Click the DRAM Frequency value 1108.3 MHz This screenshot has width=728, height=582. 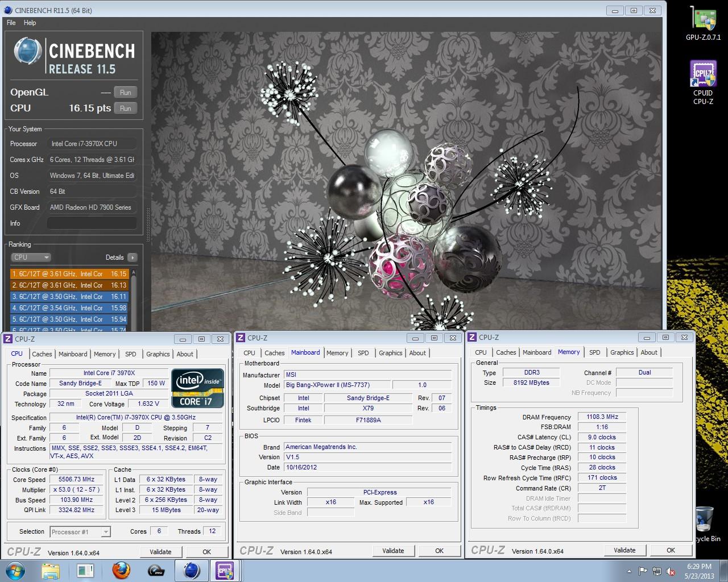click(602, 417)
